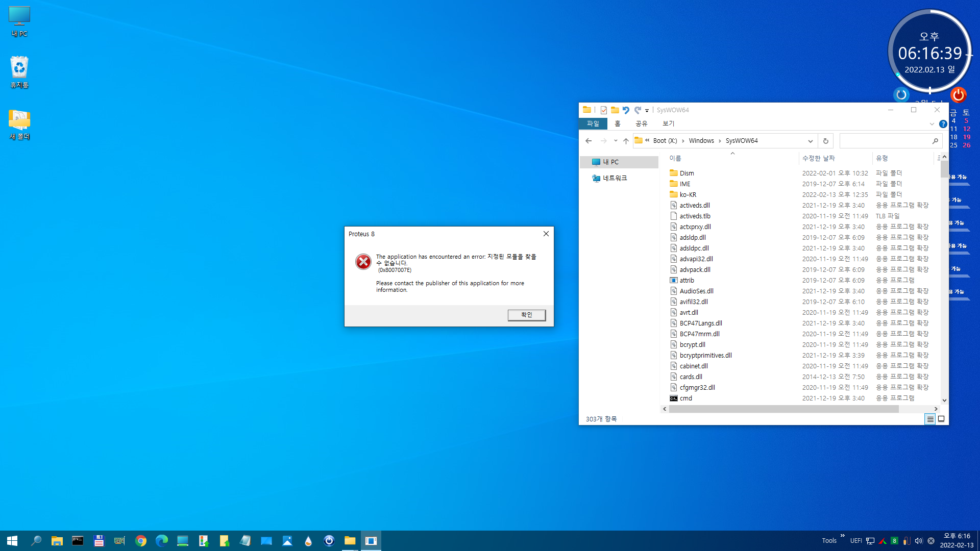Click the new folder icon in Explorer quick access toolbar
980x551 pixels.
(615, 110)
